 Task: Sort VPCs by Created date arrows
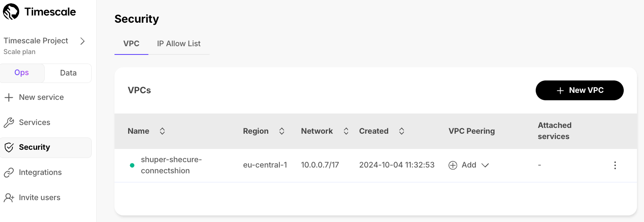tap(401, 131)
